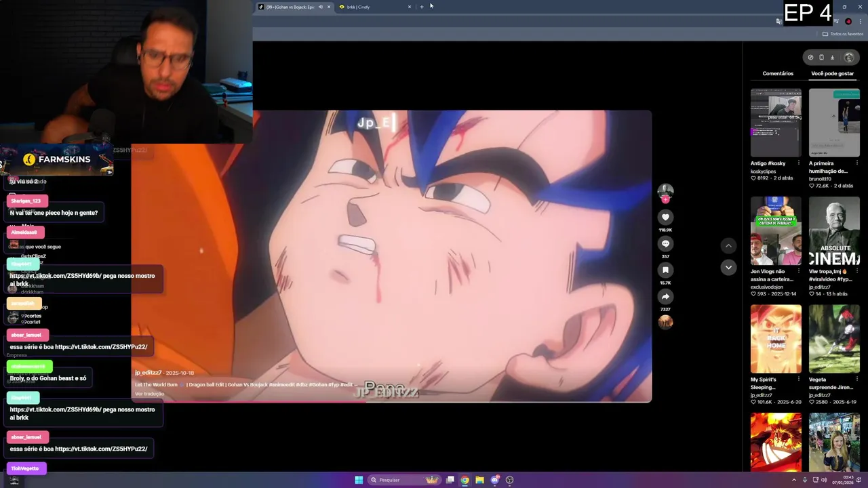Viewport: 868px width, 488px height.
Task: Open Chrome three-dot menu
Action: (861, 21)
